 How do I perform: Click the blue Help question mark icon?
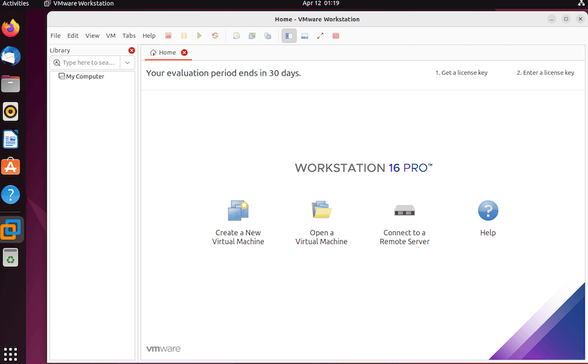pos(488,210)
